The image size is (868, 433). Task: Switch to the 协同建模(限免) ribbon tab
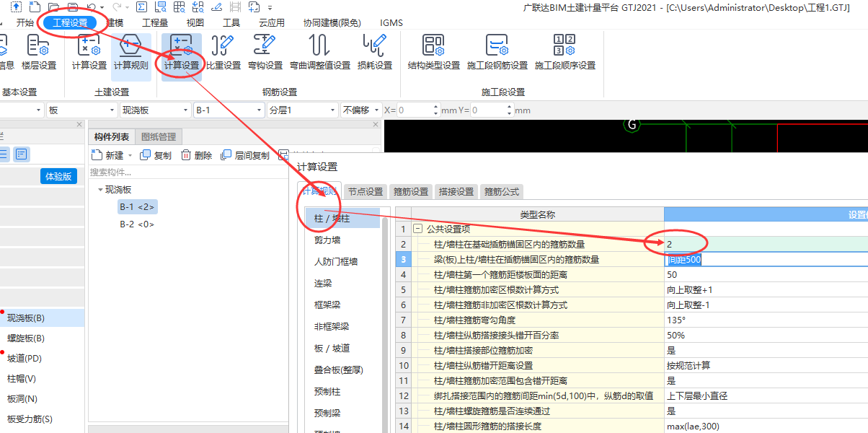tap(332, 22)
